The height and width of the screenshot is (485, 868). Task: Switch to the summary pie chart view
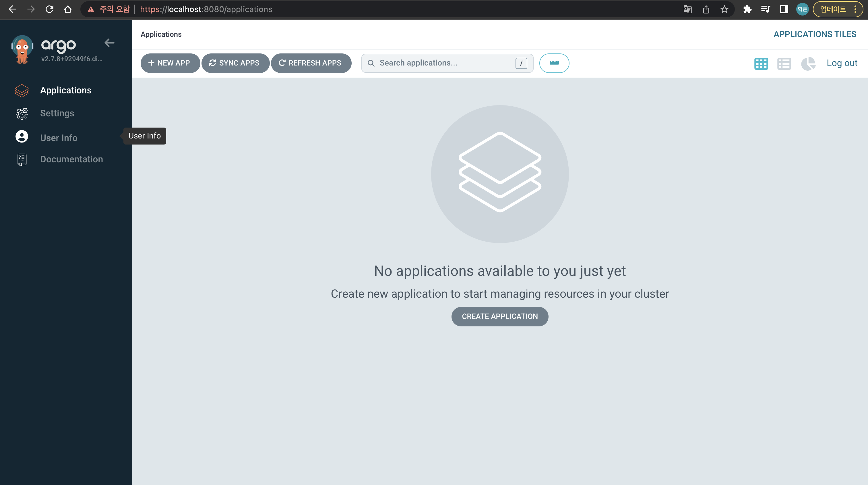click(x=808, y=63)
